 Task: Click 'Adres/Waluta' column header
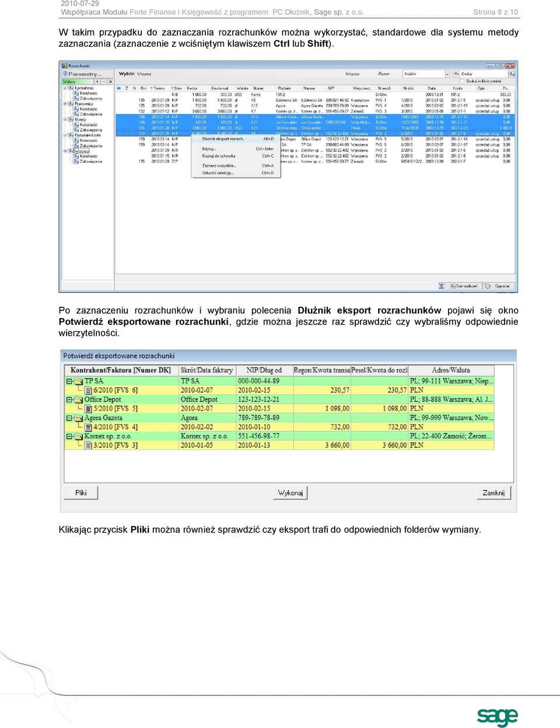(451, 370)
